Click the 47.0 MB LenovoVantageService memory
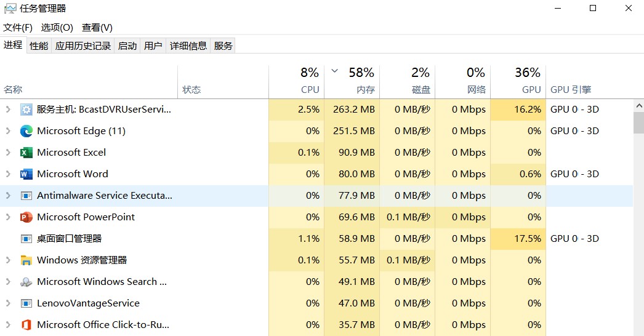The image size is (644, 336). 356,303
